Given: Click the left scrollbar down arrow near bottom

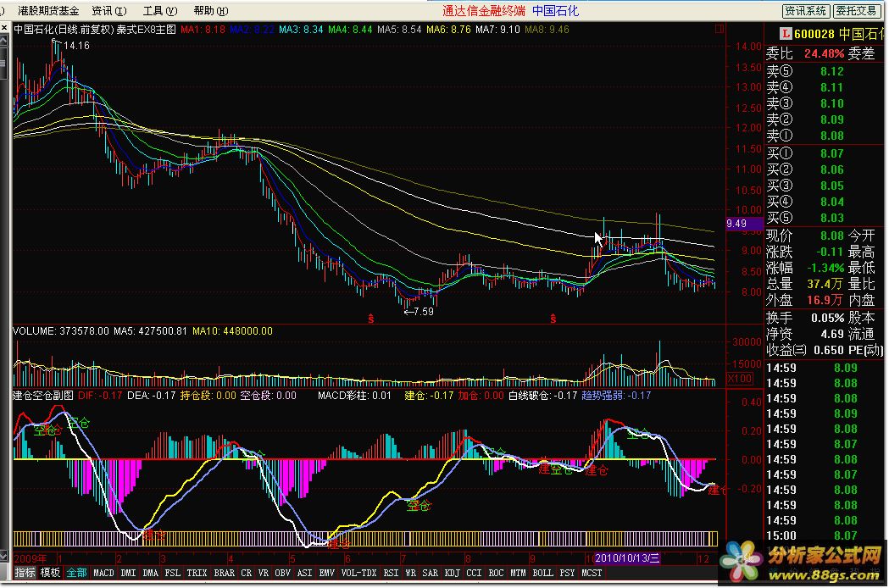Looking at the screenshot, I should pyautogui.click(x=4, y=556).
